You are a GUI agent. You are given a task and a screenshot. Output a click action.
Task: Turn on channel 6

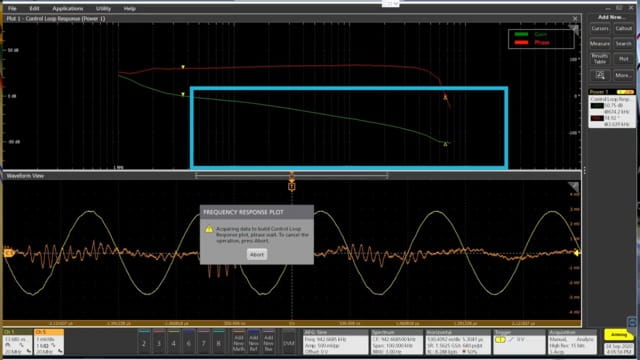click(x=189, y=342)
